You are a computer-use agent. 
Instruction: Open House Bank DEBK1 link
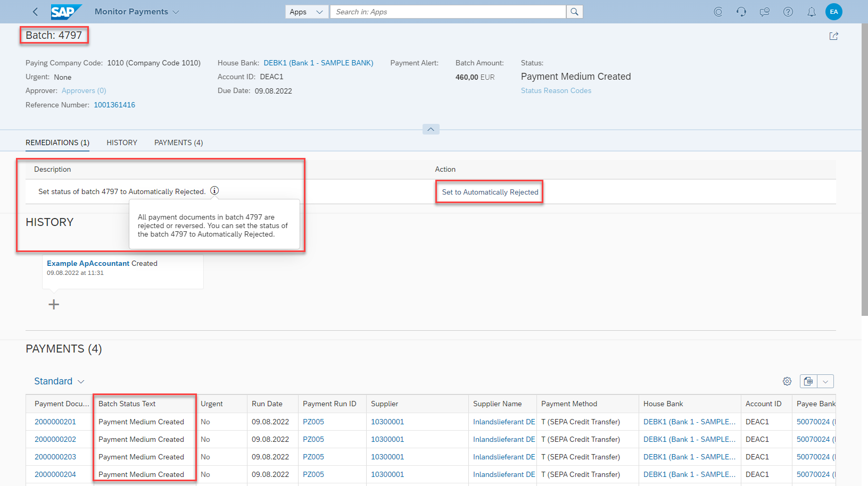coord(318,63)
